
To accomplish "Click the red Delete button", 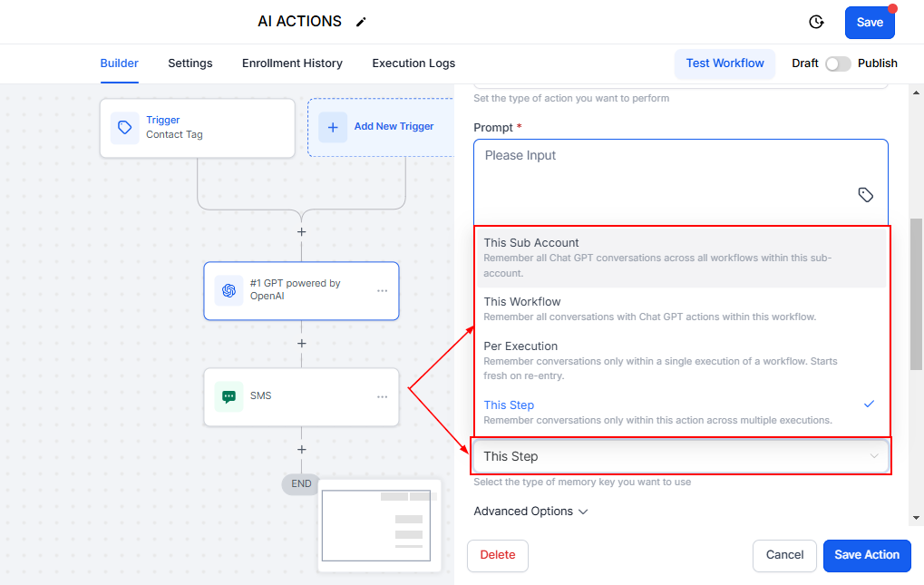I will [x=498, y=555].
